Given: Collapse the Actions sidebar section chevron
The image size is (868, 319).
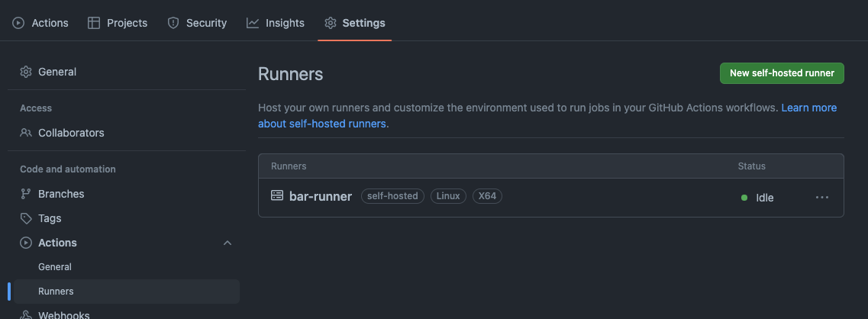Looking at the screenshot, I should click(227, 243).
